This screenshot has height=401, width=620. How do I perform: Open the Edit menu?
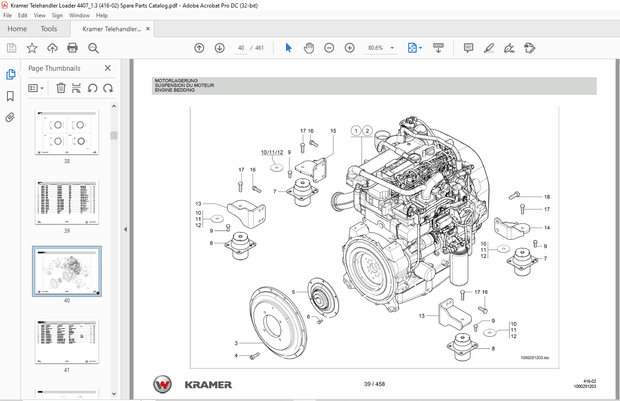[23, 15]
